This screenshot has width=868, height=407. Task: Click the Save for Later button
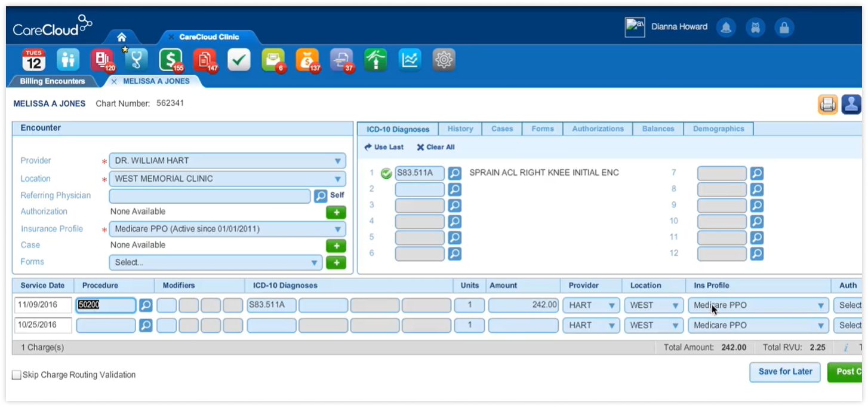785,372
